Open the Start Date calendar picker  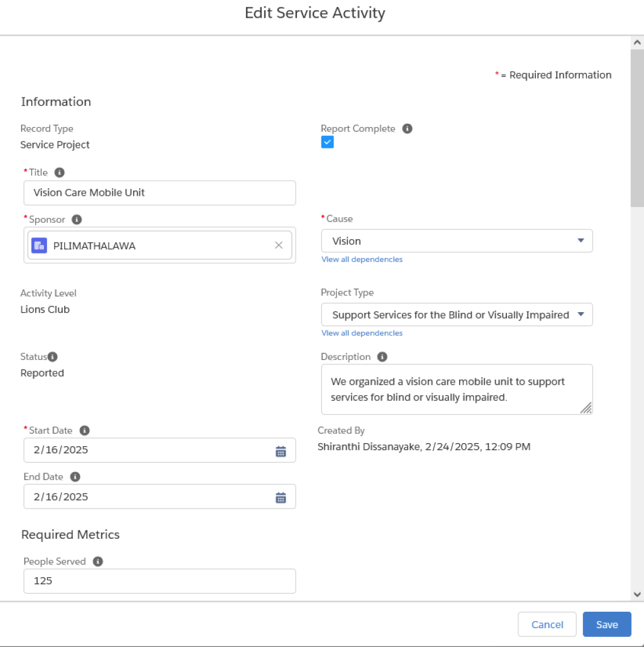(280, 451)
